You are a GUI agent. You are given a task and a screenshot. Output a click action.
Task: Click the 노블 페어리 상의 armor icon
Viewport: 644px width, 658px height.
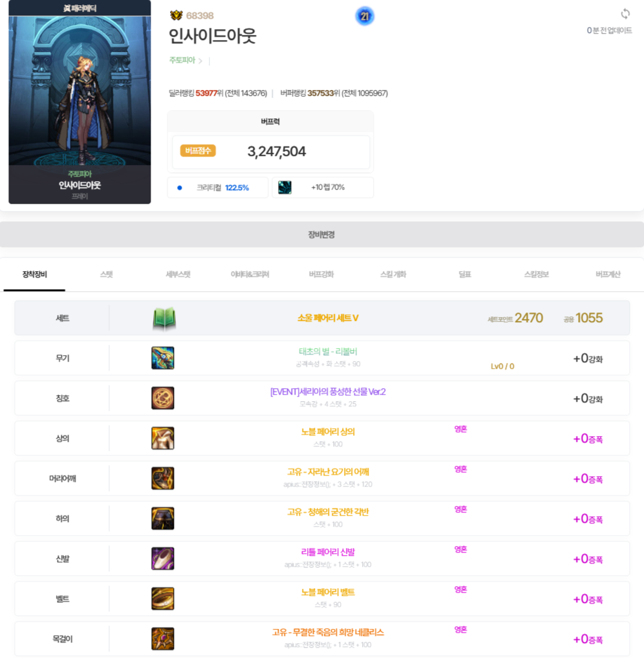coord(163,438)
